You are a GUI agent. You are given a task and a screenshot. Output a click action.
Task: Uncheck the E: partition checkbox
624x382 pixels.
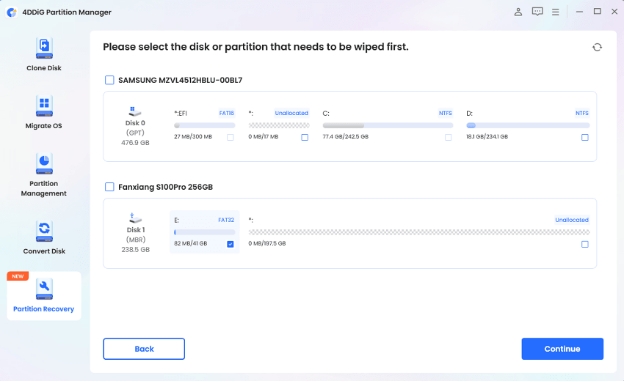pos(230,244)
